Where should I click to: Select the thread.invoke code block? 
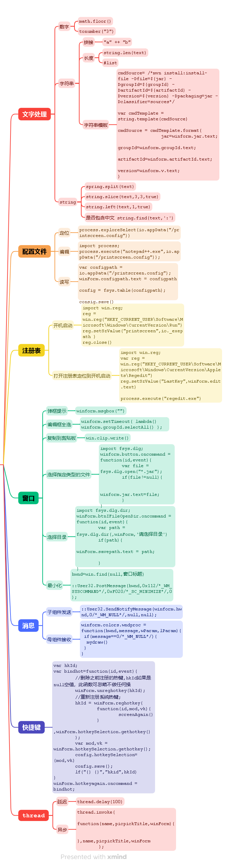click(x=126, y=829)
